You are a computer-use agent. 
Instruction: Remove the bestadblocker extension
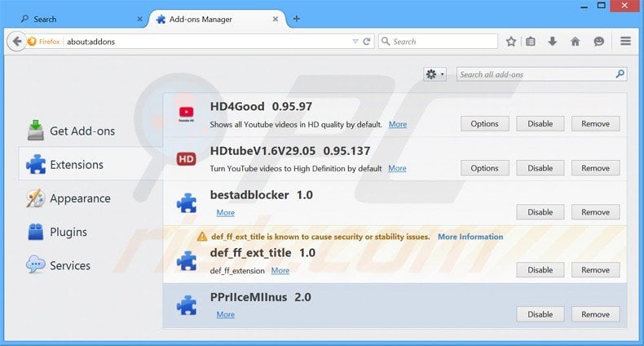pyautogui.click(x=596, y=212)
